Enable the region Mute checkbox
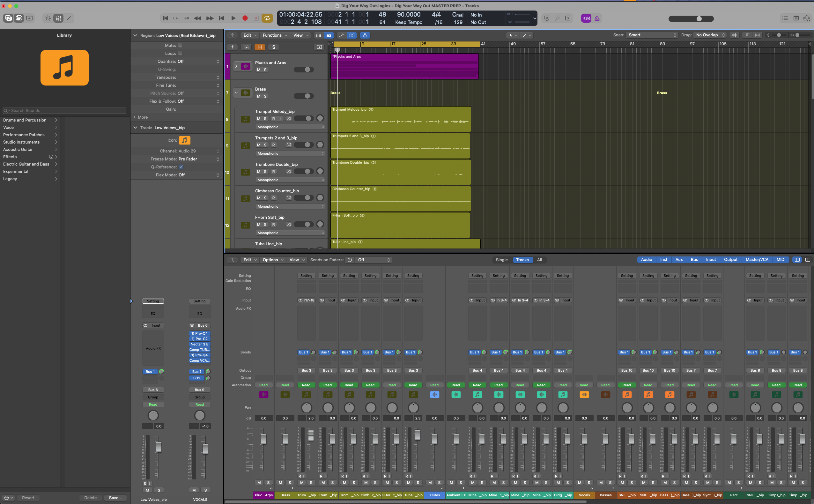 coord(180,45)
